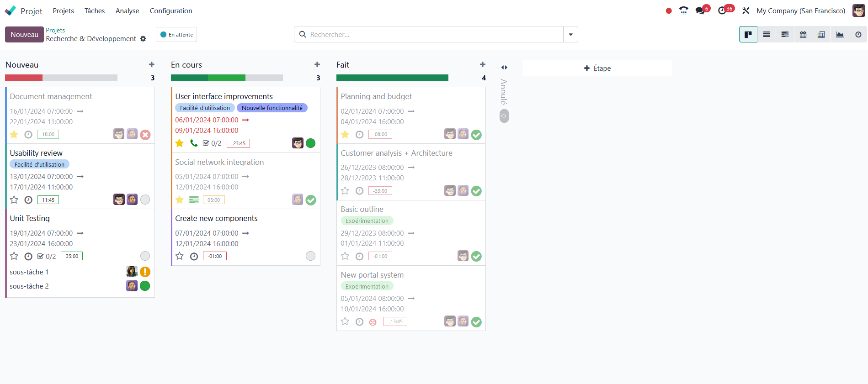Toggle priority star on Unit Testing
Screen dimensions: 868x384
(x=14, y=256)
